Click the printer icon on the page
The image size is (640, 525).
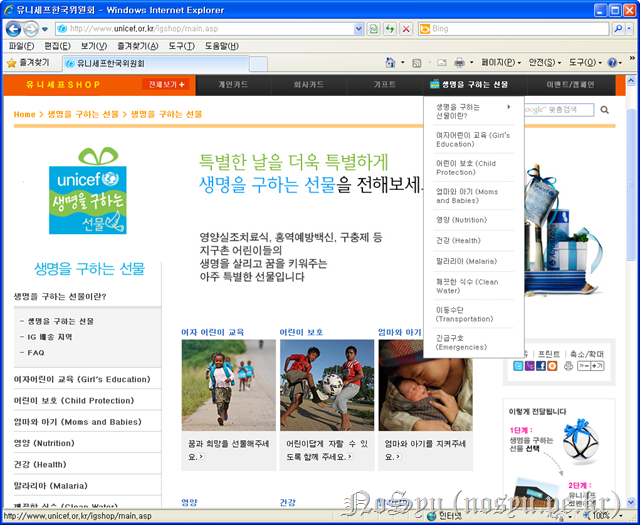coord(568,366)
